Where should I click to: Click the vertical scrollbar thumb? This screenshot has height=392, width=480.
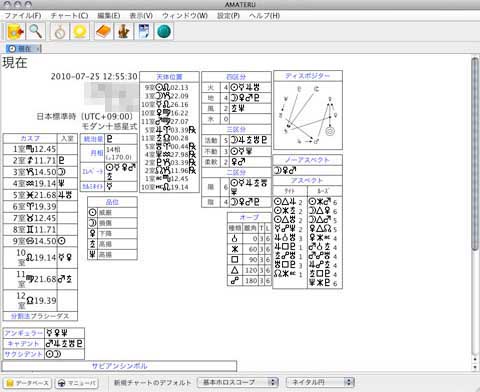[475, 153]
